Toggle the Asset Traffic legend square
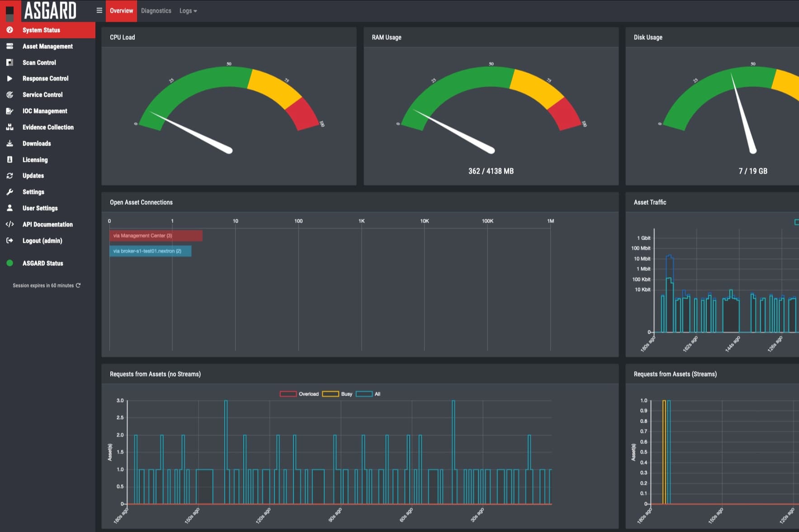 tap(797, 222)
